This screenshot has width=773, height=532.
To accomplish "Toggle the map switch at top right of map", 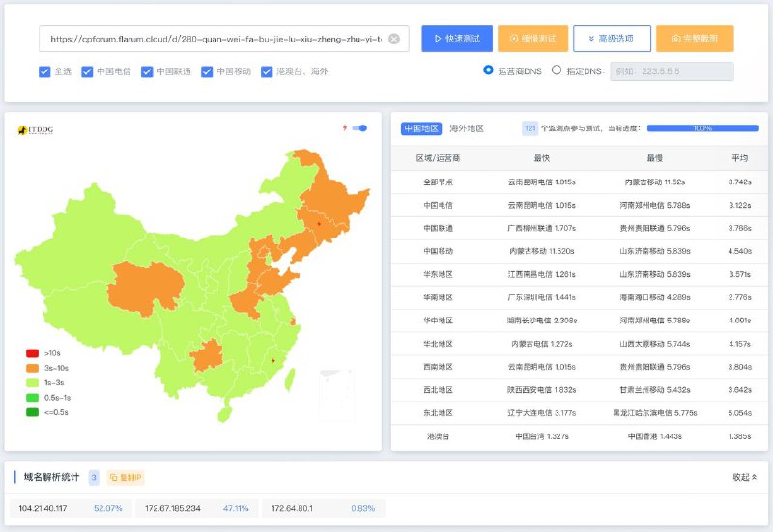I will [359, 128].
